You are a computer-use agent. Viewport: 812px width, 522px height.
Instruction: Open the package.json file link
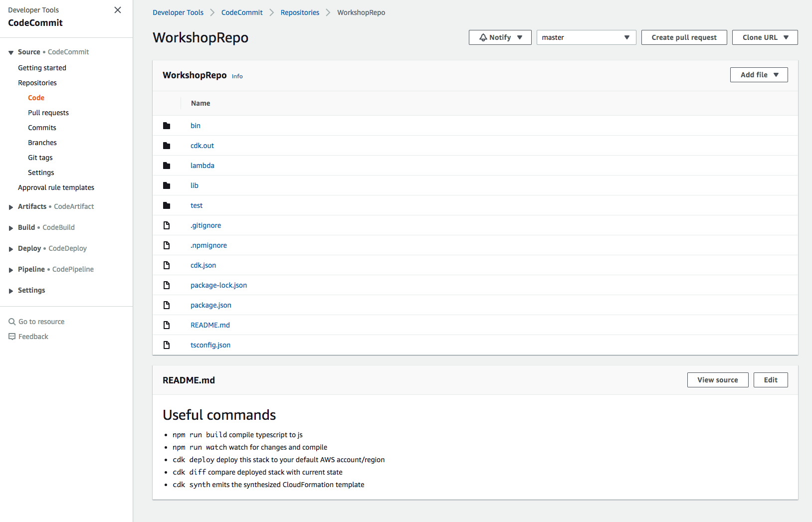(x=211, y=305)
